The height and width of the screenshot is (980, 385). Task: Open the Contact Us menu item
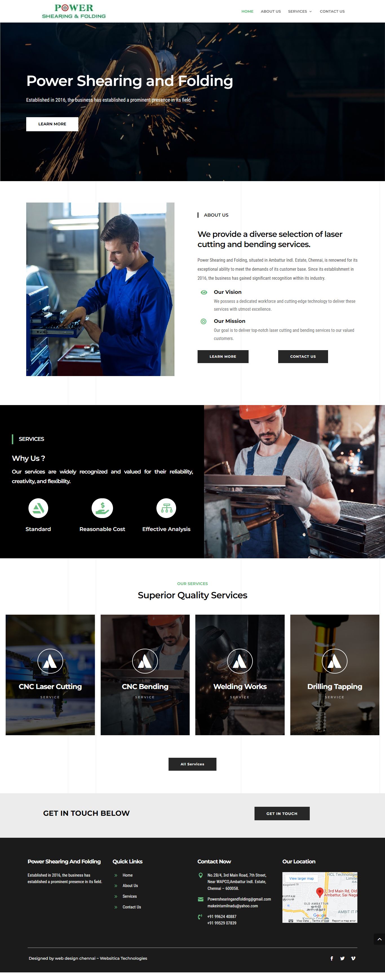tap(332, 12)
